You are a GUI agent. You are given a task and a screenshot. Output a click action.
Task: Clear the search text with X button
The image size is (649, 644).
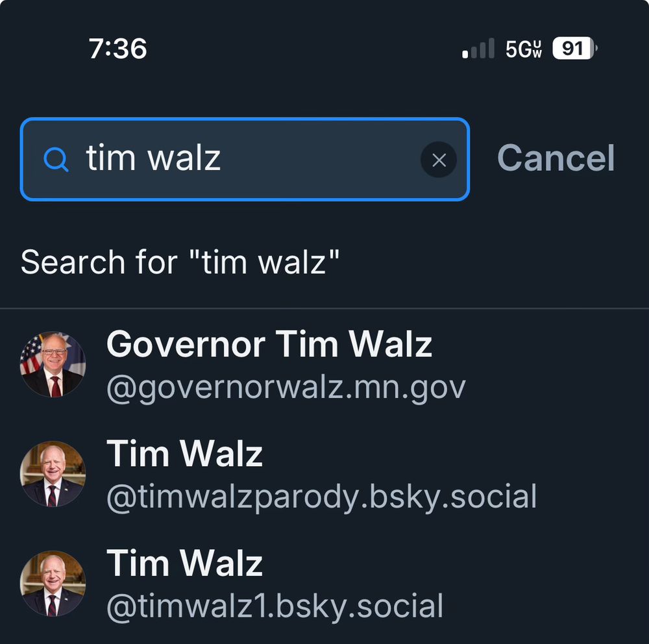(x=439, y=160)
